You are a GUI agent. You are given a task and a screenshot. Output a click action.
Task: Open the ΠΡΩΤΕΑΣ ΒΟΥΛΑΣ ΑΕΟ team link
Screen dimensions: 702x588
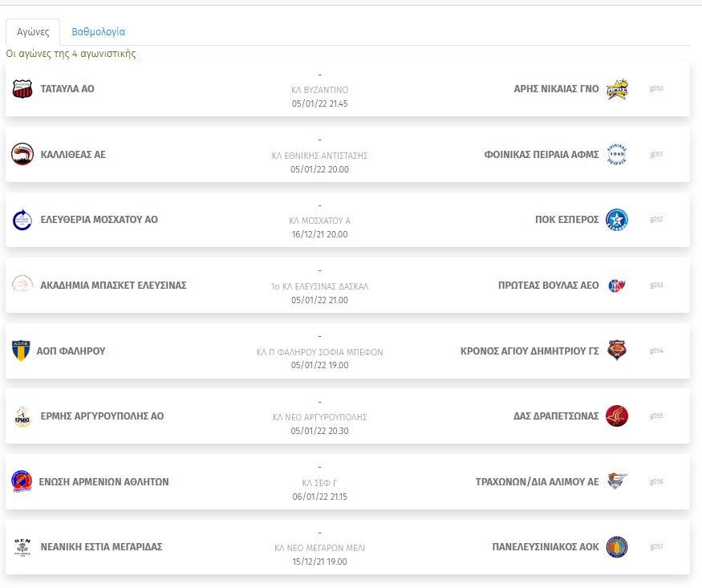click(549, 286)
